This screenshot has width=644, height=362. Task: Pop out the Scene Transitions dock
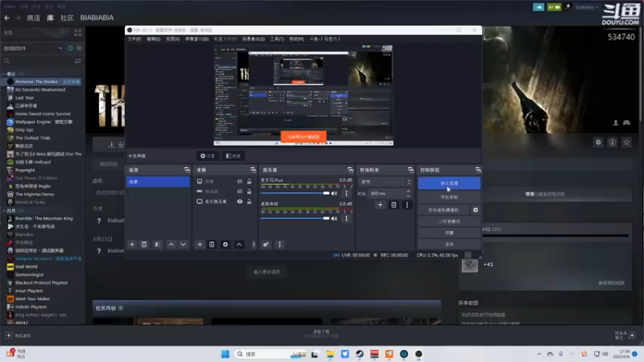(411, 170)
